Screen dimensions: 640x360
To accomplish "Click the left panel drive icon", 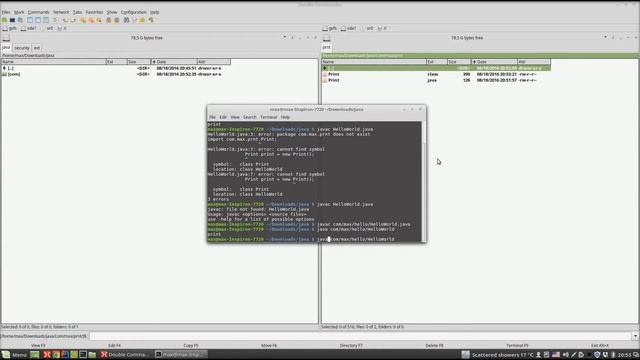I will click(x=6, y=38).
